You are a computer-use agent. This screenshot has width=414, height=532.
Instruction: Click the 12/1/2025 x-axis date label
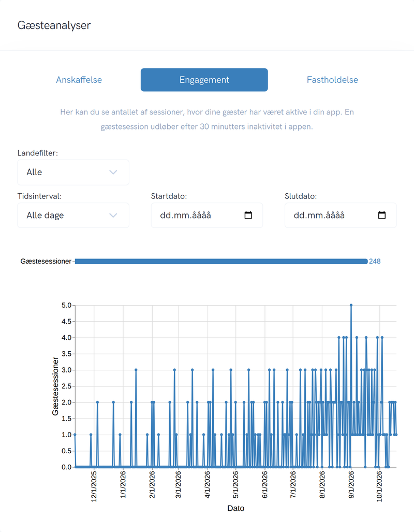click(94, 486)
